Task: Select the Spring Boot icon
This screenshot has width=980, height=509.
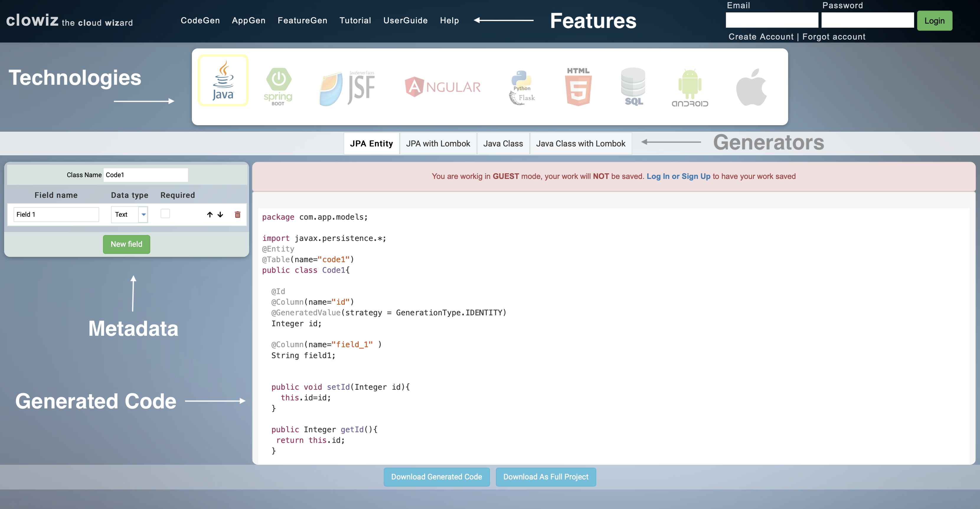Action: point(277,87)
